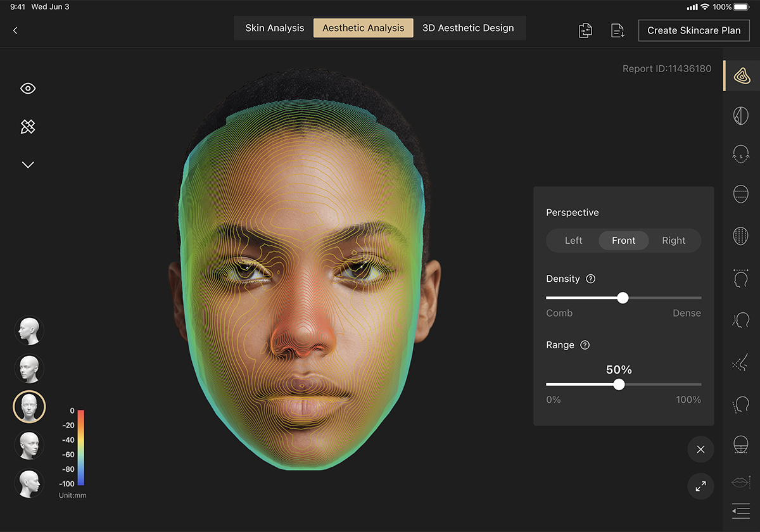Choose the Right perspective option
This screenshot has width=760, height=532.
coord(674,241)
